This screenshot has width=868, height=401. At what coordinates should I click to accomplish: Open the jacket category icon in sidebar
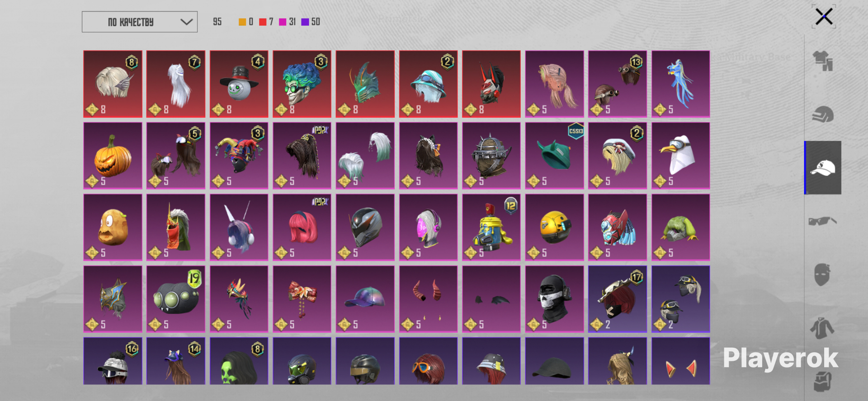(x=823, y=328)
